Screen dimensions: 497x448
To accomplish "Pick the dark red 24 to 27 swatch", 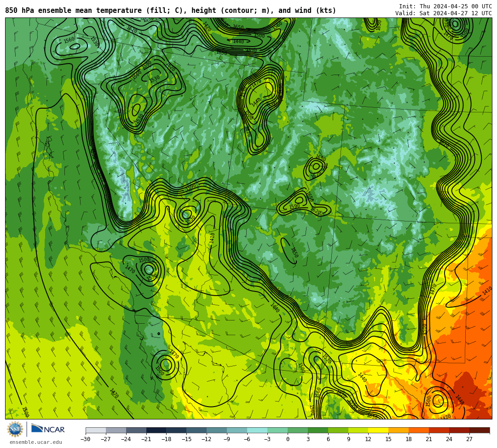I will click(460, 430).
